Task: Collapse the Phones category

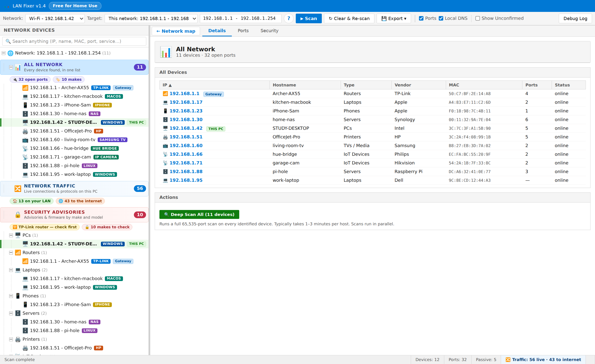Action: point(11,296)
